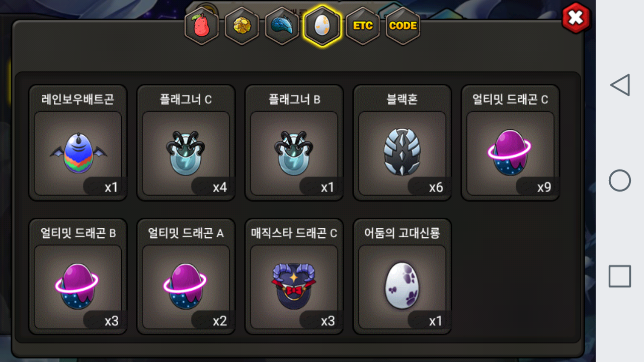Select the 어둠의 고대신룡 spotted egg
This screenshot has height=362, width=644.
[403, 277]
